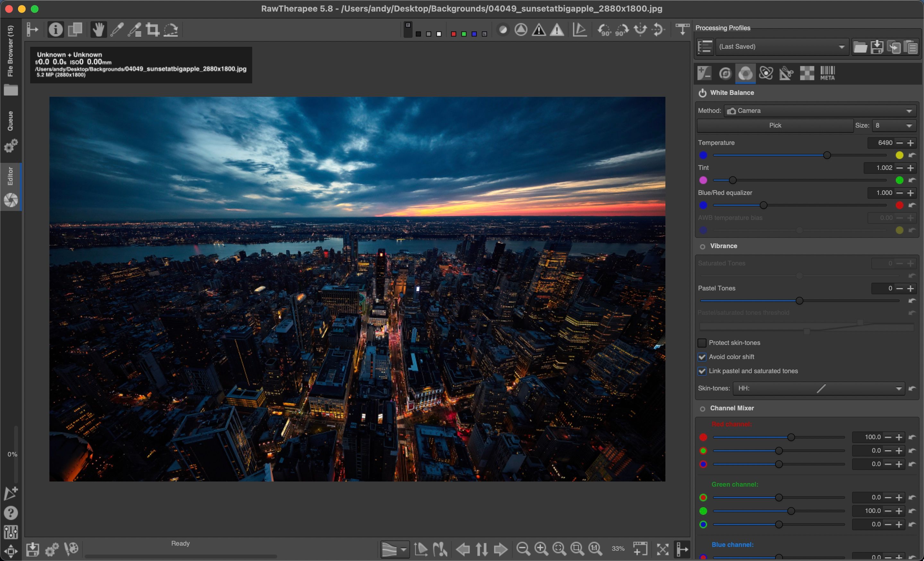Enable Protect skin-tones checkbox
The image size is (924, 561).
pyautogui.click(x=702, y=343)
